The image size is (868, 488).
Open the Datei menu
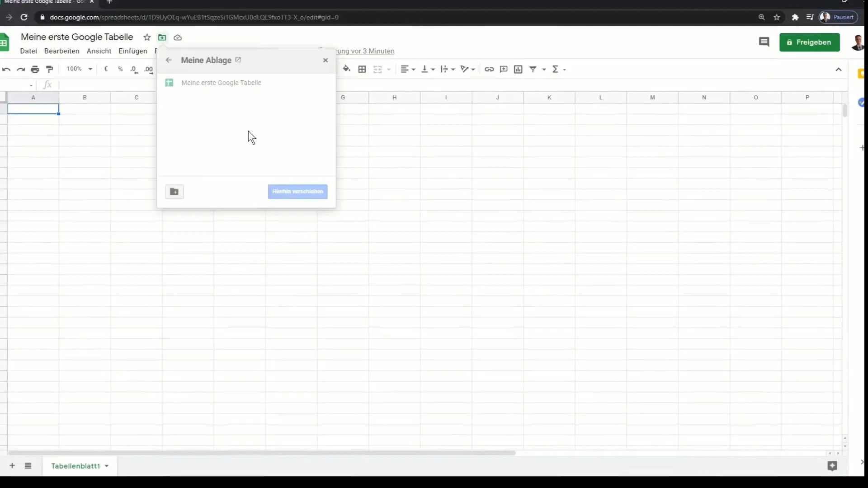click(x=28, y=51)
